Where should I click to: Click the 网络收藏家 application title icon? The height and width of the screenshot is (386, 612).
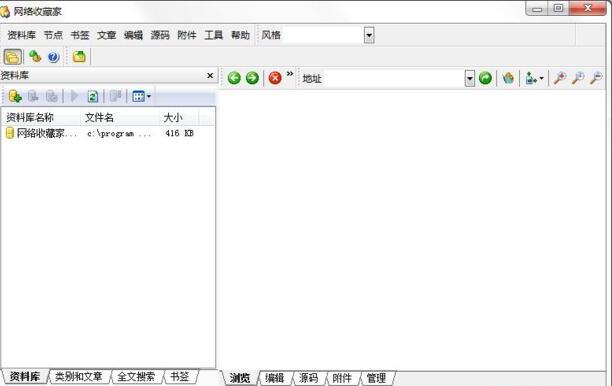click(x=5, y=12)
